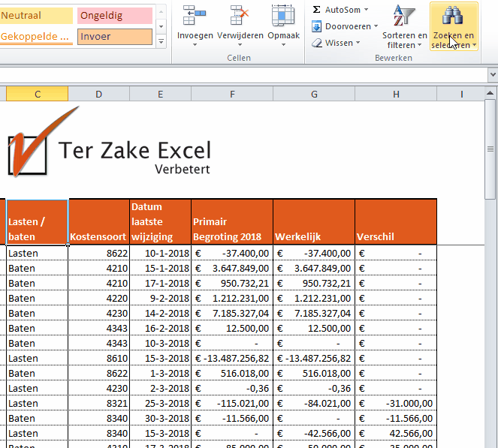Click the date cell 10-1-2018
498x448 pixels.
coord(161,254)
